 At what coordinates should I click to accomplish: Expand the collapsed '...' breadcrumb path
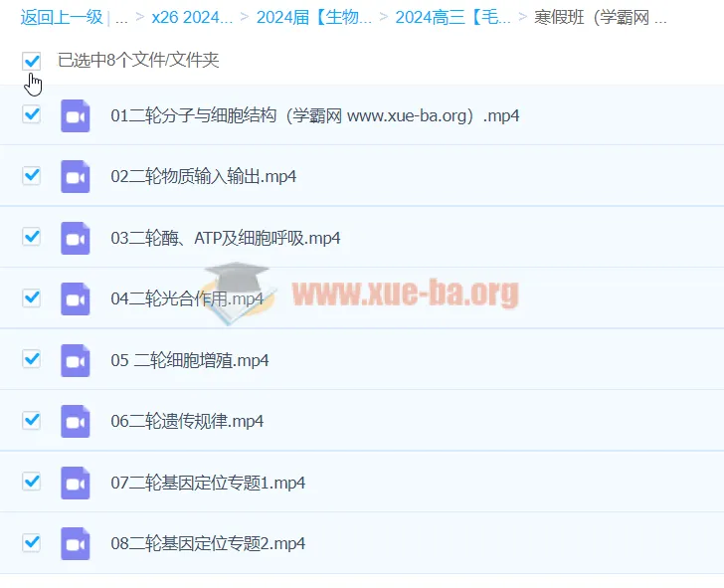coord(121,17)
